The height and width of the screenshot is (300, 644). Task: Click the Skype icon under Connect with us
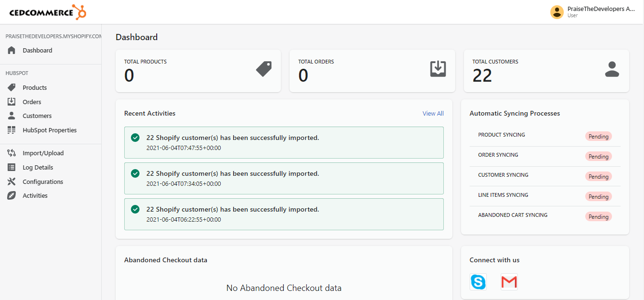coord(478,282)
